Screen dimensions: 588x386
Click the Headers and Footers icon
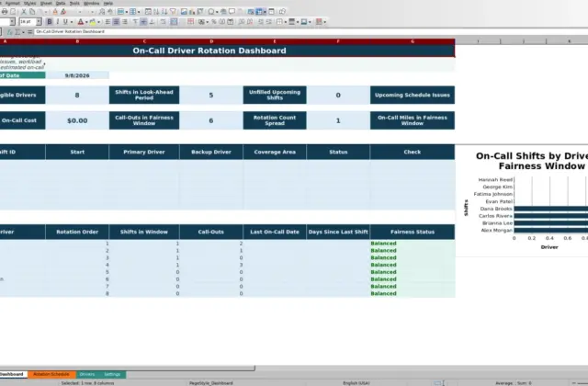tap(240, 12)
